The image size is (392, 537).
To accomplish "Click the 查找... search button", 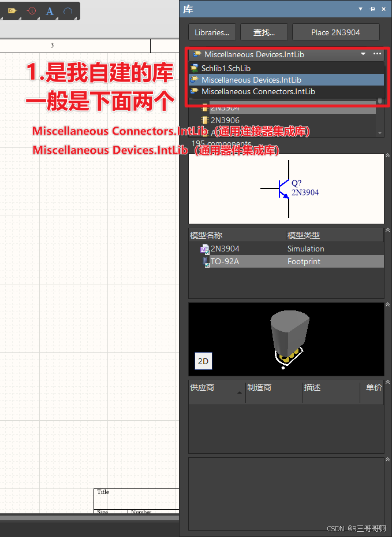I will (x=264, y=32).
